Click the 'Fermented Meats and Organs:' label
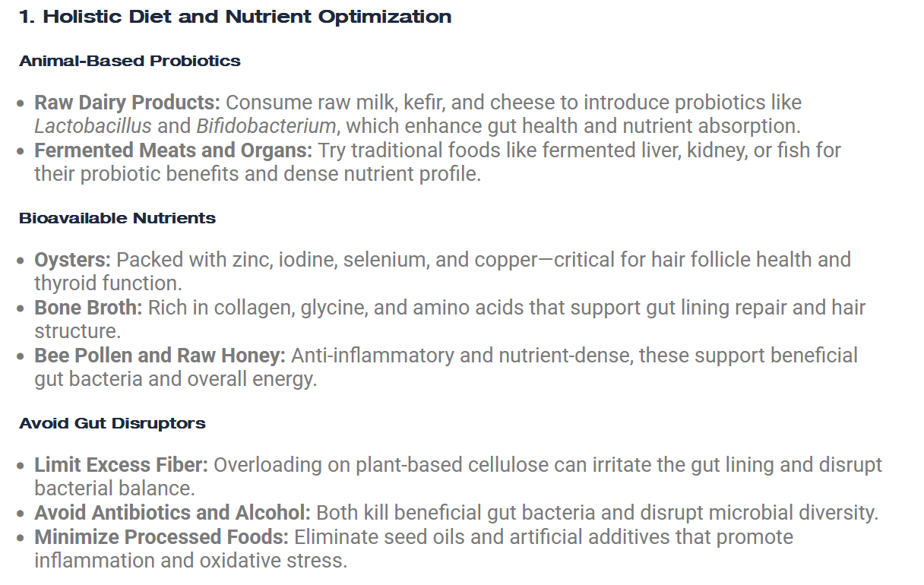The height and width of the screenshot is (585, 924). click(173, 150)
